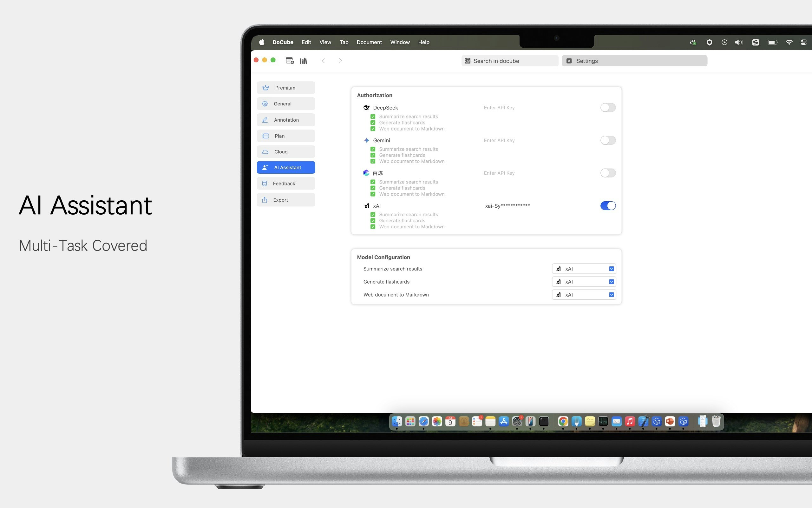812x508 pixels.
Task: Uncheck Gemini Web document to Markdown
Action: 372,161
